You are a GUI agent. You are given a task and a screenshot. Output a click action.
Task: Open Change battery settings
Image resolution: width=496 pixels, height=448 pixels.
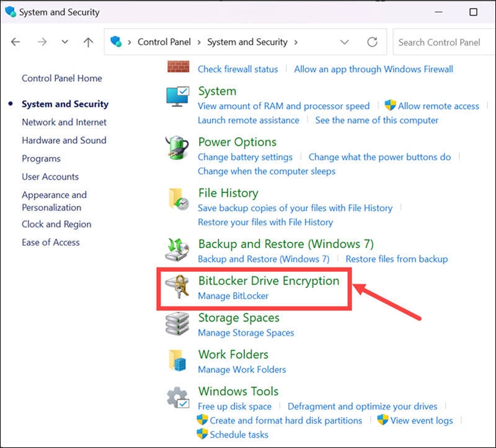[x=245, y=157]
